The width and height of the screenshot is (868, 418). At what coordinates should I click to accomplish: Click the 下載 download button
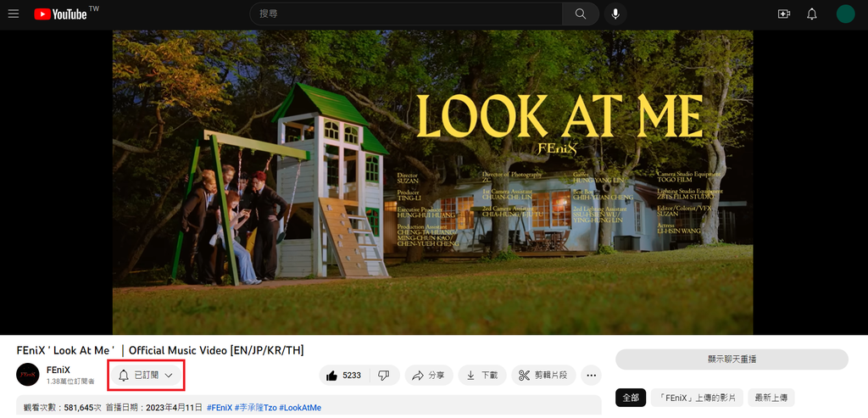click(x=481, y=376)
